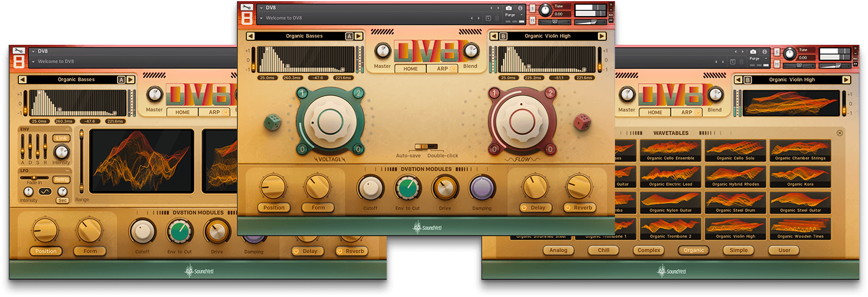Image resolution: width=868 pixels, height=297 pixels.
Task: Click the LFO sine waveform icon in left window
Action: [45, 191]
